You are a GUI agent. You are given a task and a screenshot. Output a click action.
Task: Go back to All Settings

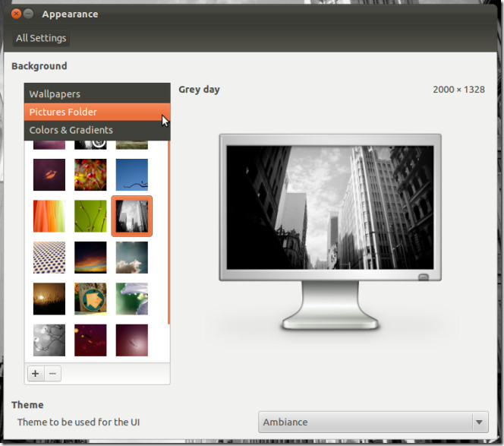(x=41, y=38)
